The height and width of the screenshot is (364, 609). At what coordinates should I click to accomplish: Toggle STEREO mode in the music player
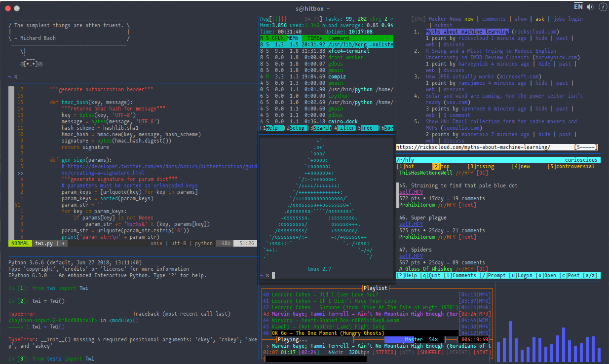pos(383,353)
